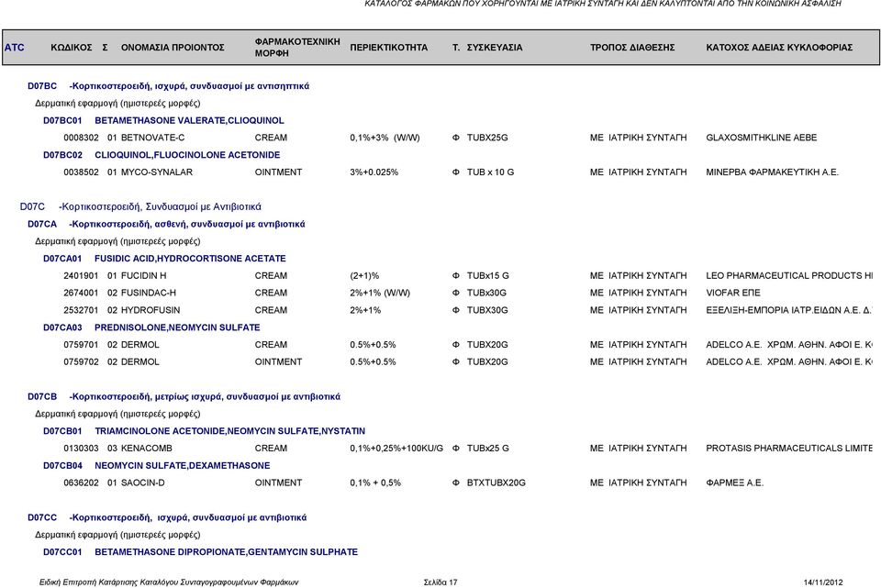Image resolution: width=881 pixels, height=588 pixels.
Task: Select D07CA03 PREDNISOLONE,NEOMYCIN SULFATE heading
Action: 151,327
